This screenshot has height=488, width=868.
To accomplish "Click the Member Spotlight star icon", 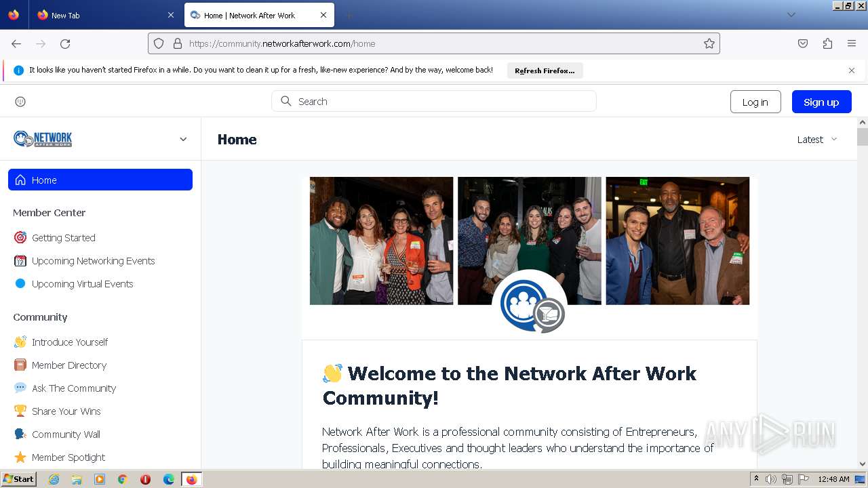I will coord(20,457).
